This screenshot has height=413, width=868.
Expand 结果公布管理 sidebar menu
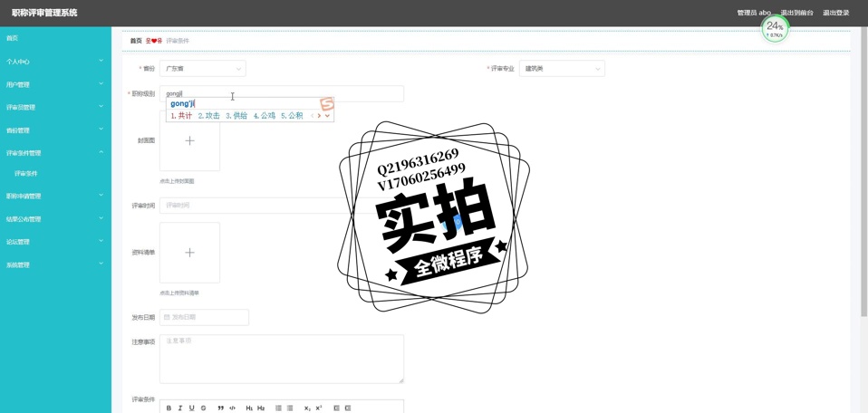tap(55, 218)
